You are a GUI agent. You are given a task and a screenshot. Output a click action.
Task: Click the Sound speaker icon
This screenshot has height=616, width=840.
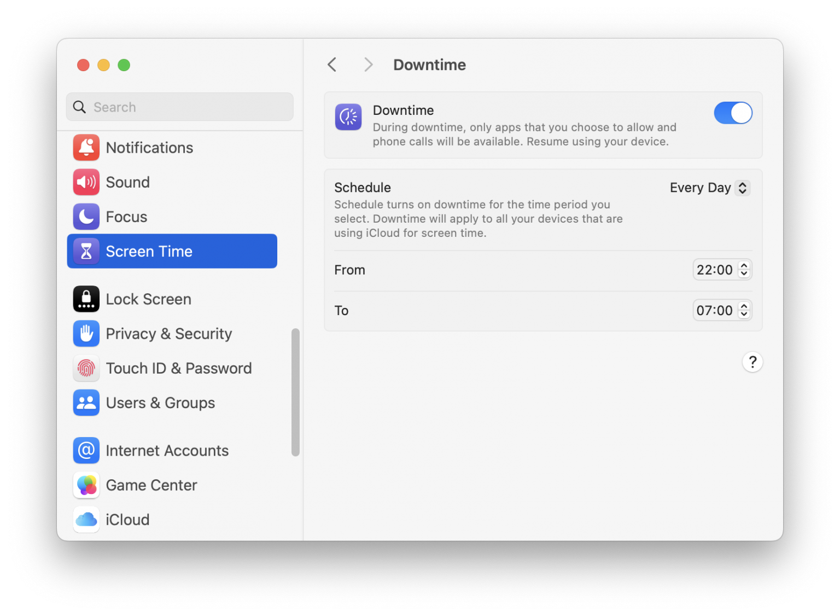86,182
